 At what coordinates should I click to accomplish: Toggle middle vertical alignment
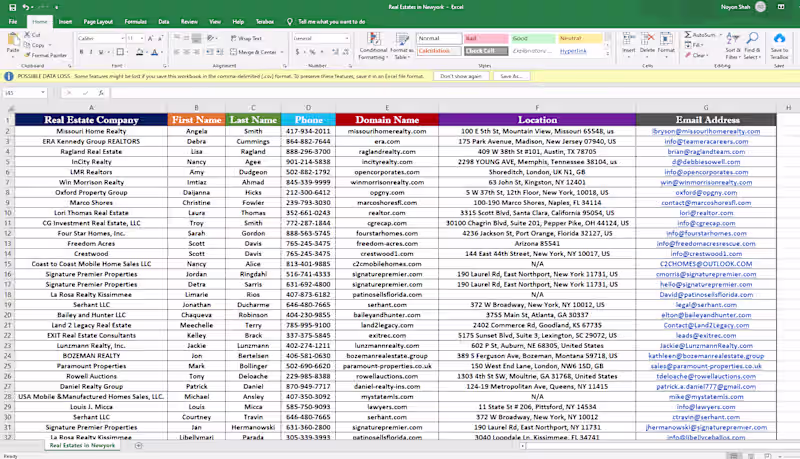pos(187,38)
